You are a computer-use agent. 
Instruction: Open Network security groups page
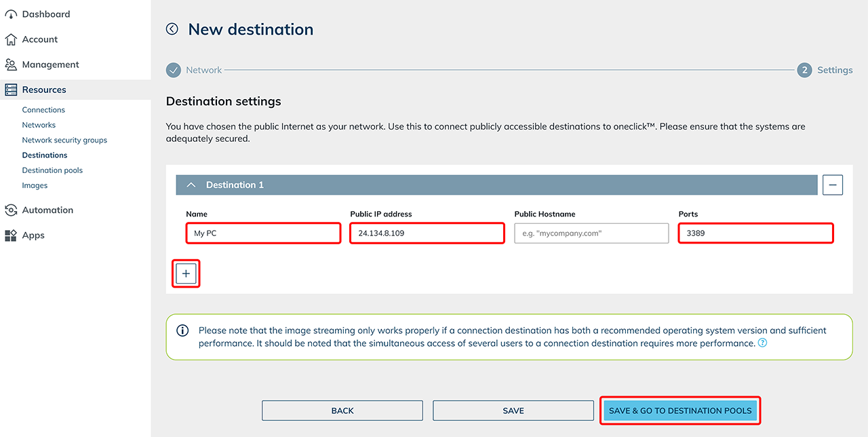coord(64,140)
